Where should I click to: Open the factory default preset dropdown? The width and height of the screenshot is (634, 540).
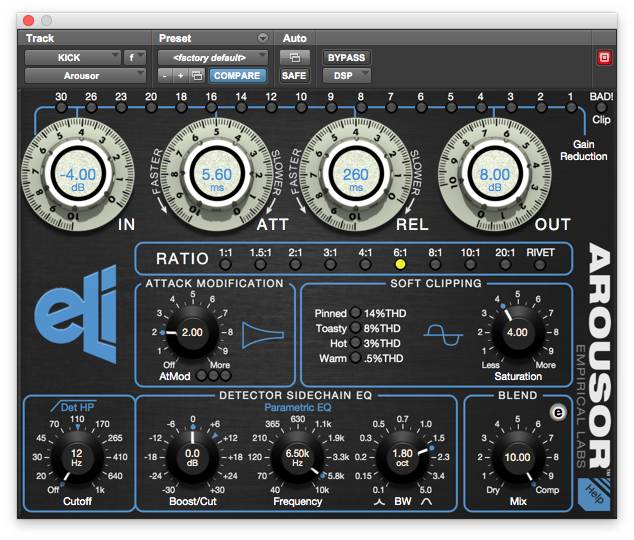click(213, 58)
